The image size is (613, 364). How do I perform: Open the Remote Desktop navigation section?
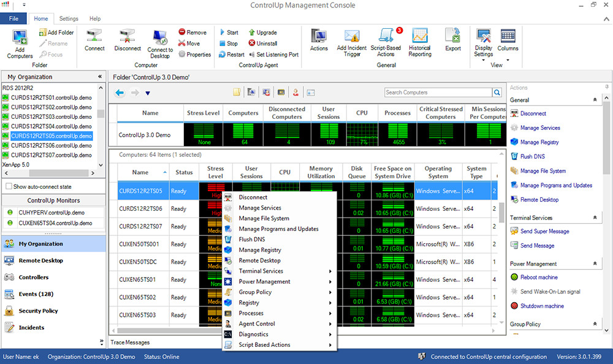(x=53, y=260)
